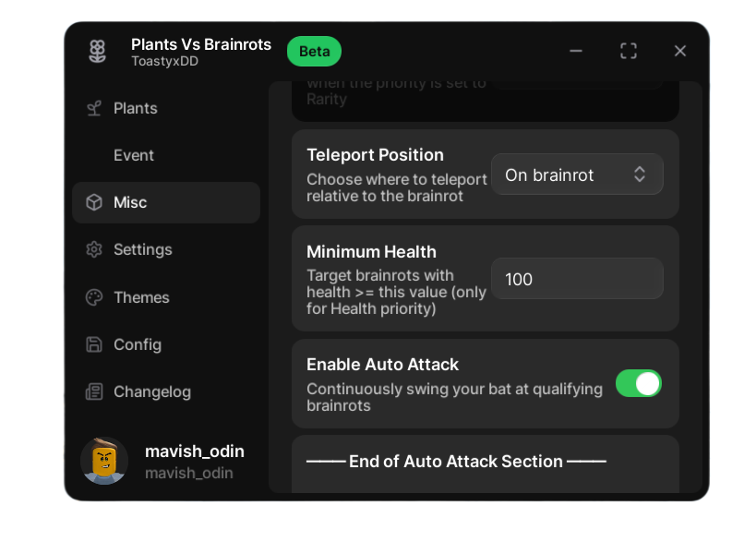Click the Plants sprout icon in sidebar
This screenshot has height=554, width=756.
(94, 108)
